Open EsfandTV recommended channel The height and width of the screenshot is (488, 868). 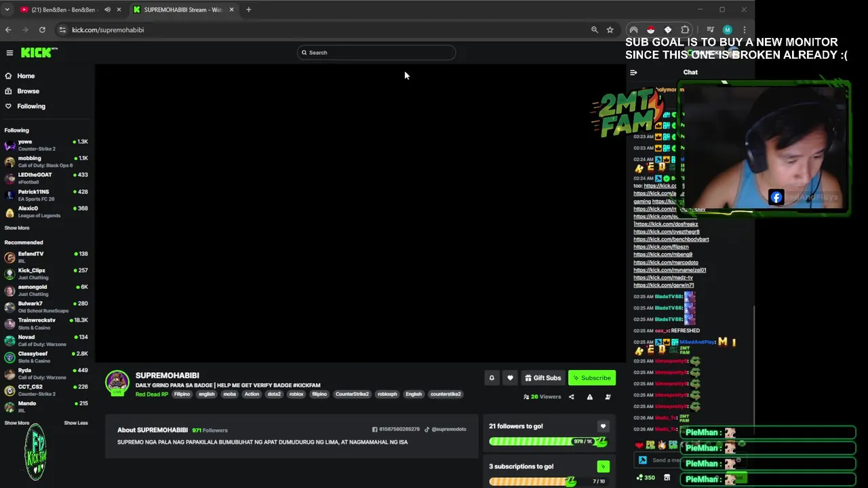coord(46,257)
